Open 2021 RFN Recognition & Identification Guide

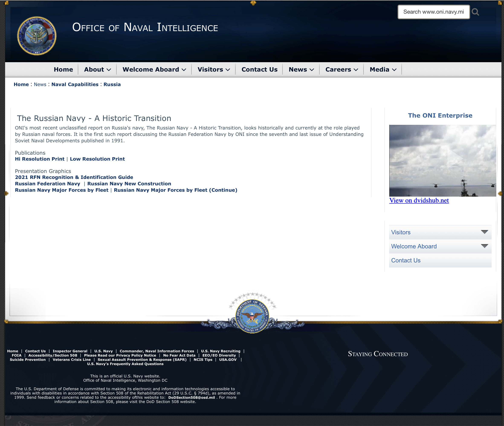(74, 177)
